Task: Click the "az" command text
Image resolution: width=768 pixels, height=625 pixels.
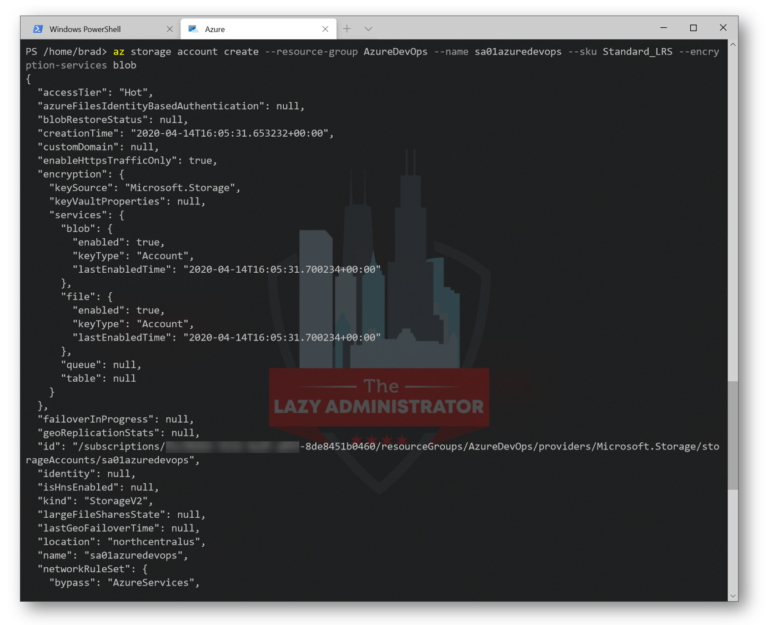Action: tap(119, 51)
